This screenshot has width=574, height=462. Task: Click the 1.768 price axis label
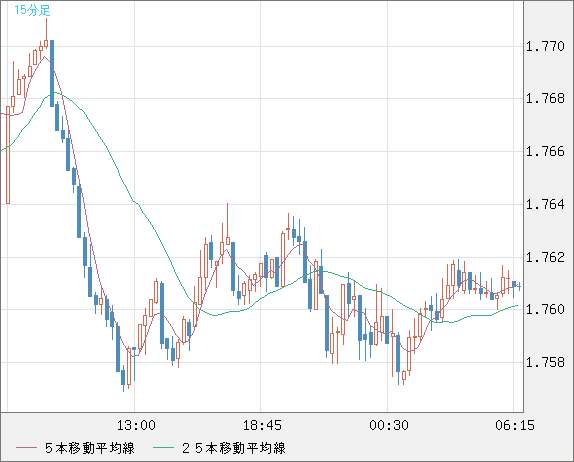tap(545, 98)
